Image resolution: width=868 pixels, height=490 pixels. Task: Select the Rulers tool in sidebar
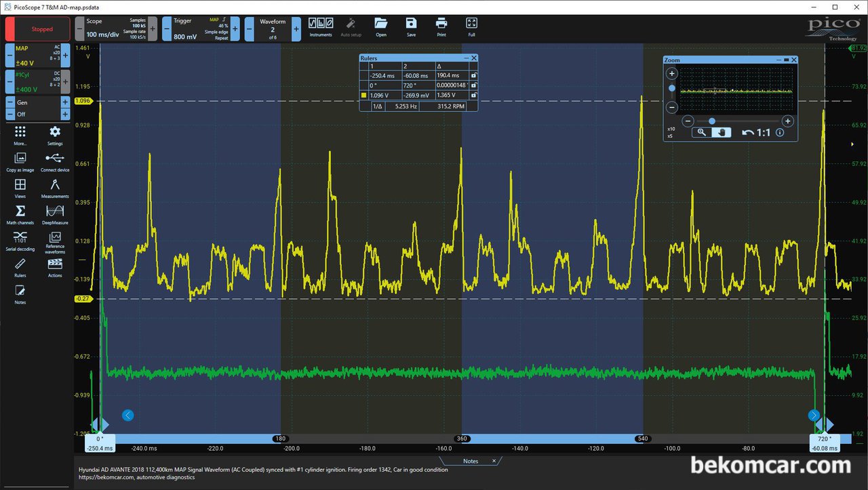[20, 267]
